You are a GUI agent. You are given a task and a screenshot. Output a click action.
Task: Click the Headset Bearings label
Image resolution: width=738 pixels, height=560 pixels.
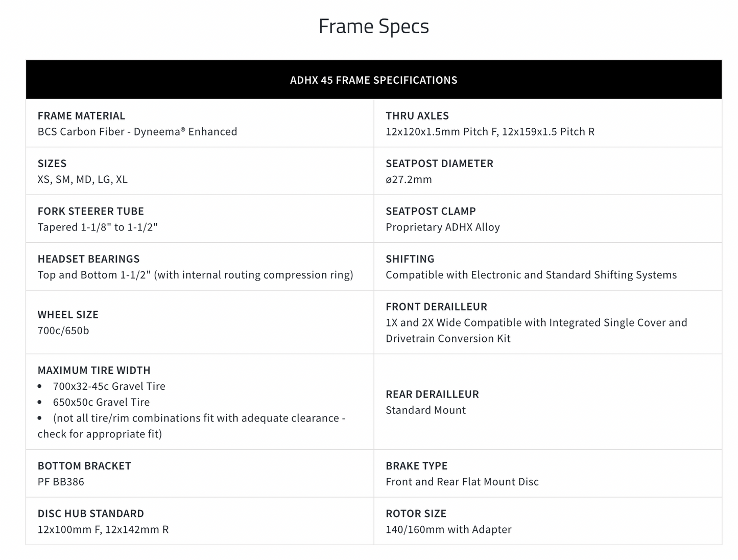tap(88, 259)
